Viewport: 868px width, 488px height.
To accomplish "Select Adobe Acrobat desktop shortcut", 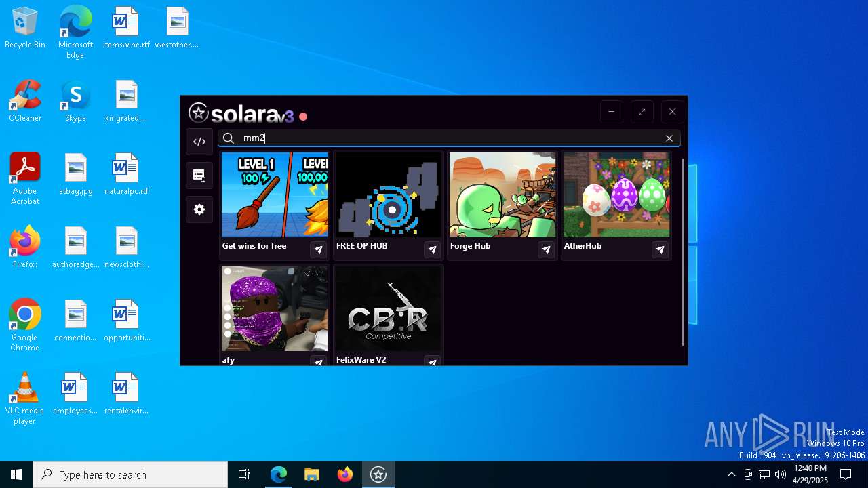I will [25, 179].
